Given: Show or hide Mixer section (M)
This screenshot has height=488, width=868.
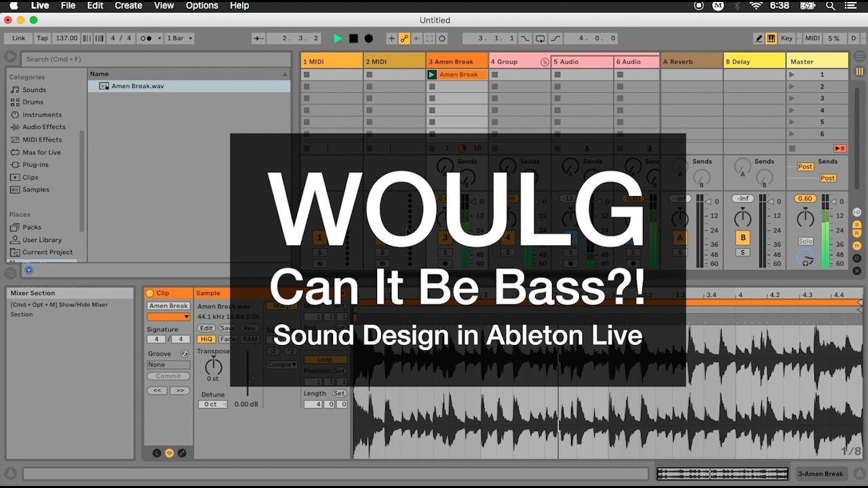Looking at the screenshot, I should [857, 245].
